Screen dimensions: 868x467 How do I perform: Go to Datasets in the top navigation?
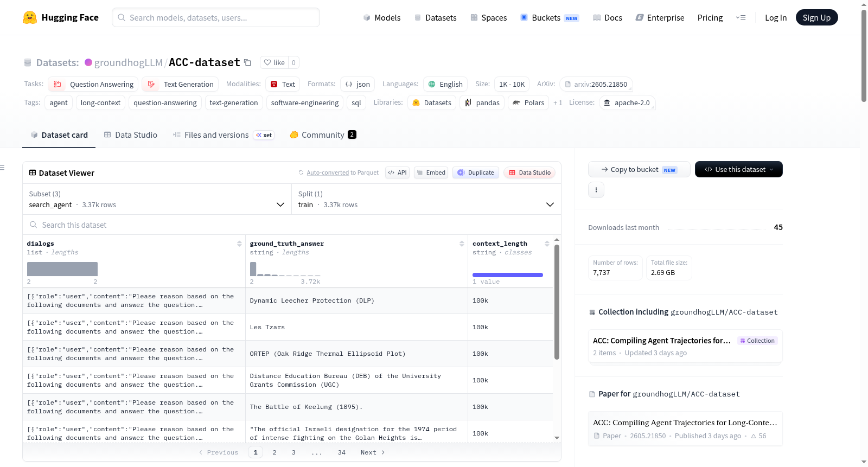[436, 17]
